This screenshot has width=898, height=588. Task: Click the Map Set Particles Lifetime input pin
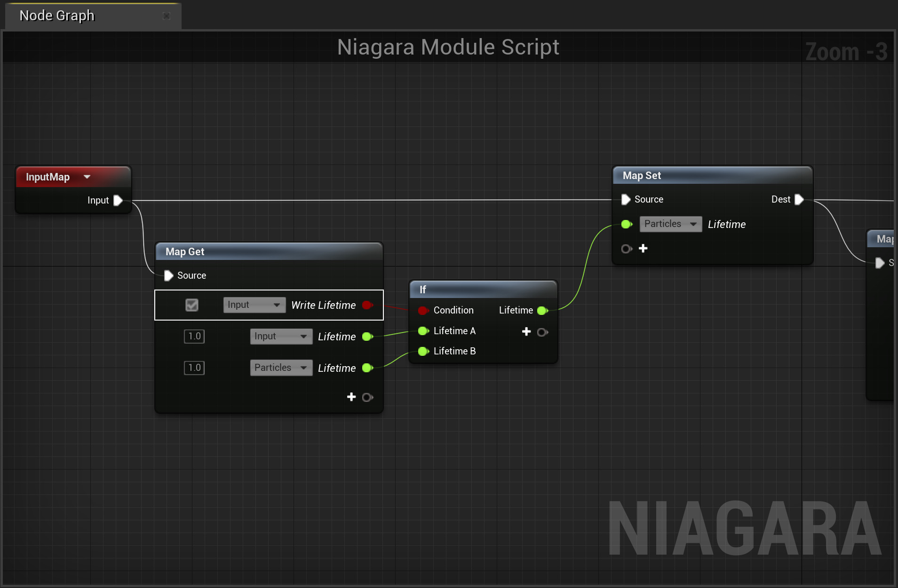(x=627, y=224)
